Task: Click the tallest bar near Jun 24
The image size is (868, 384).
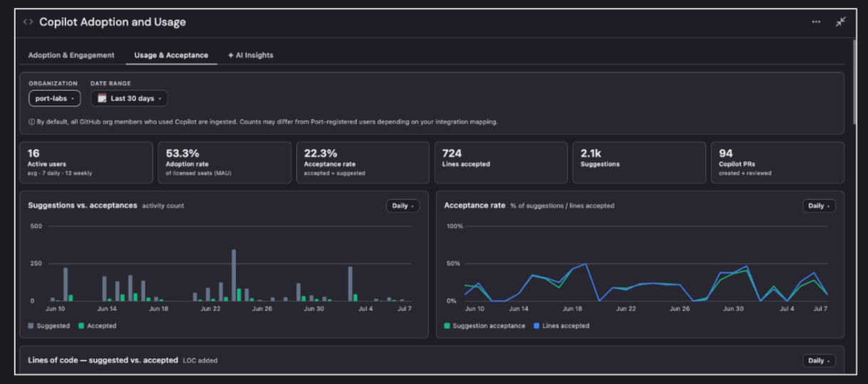Action: (234, 275)
